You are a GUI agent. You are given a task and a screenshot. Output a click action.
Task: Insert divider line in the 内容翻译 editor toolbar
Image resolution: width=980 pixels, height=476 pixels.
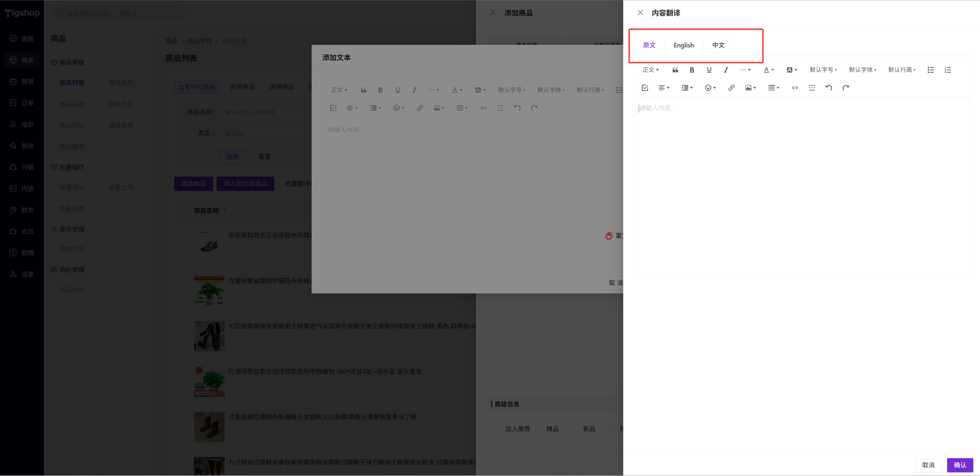pyautogui.click(x=812, y=88)
